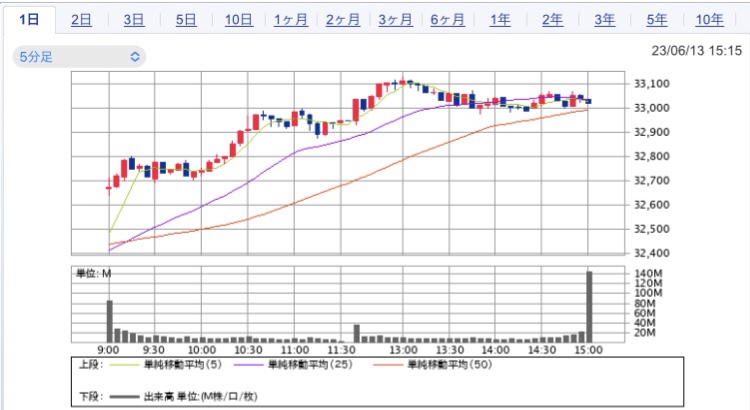The width and height of the screenshot is (750, 410).
Task: Click the 33,100 price axis label
Action: point(651,84)
